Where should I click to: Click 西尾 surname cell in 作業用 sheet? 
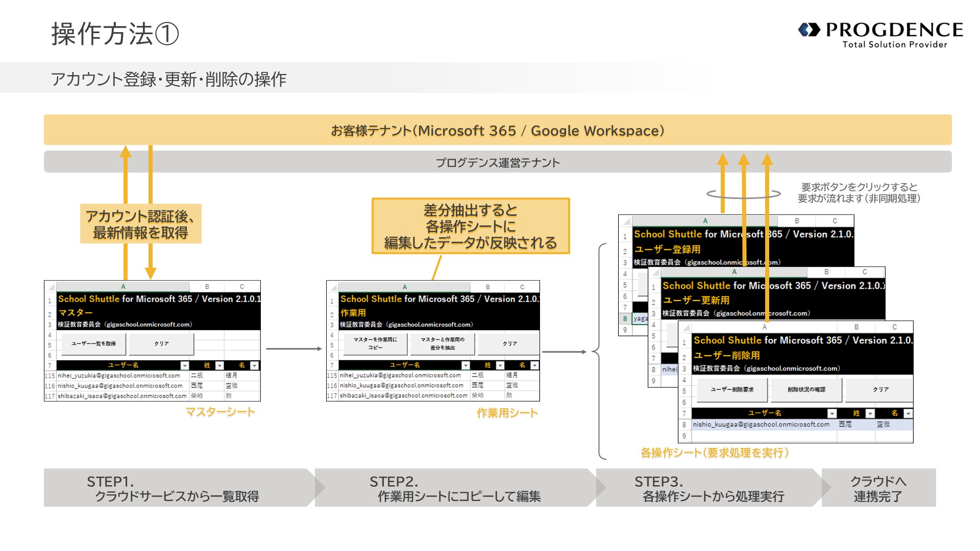click(488, 386)
